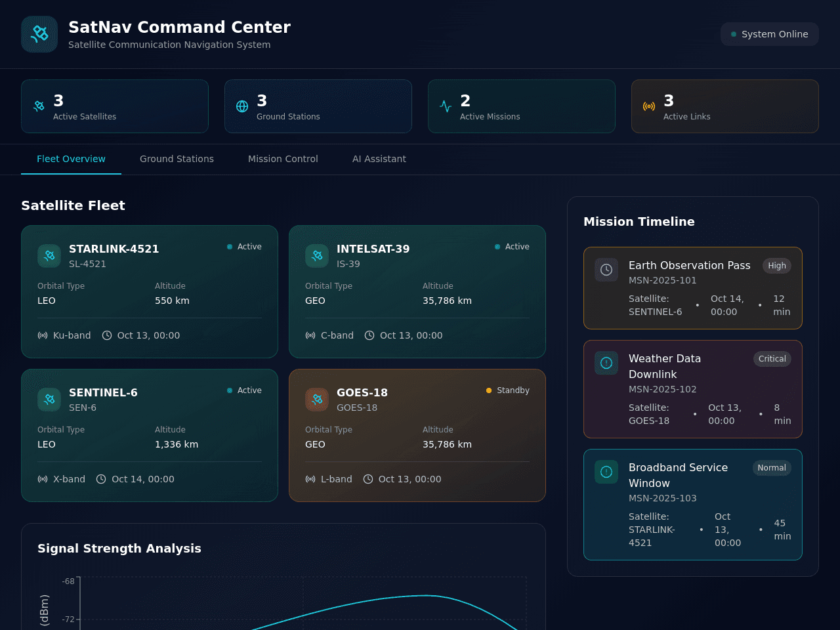Select the GOES-18 satellite name
Screen dimensions: 840x630
coord(362,392)
